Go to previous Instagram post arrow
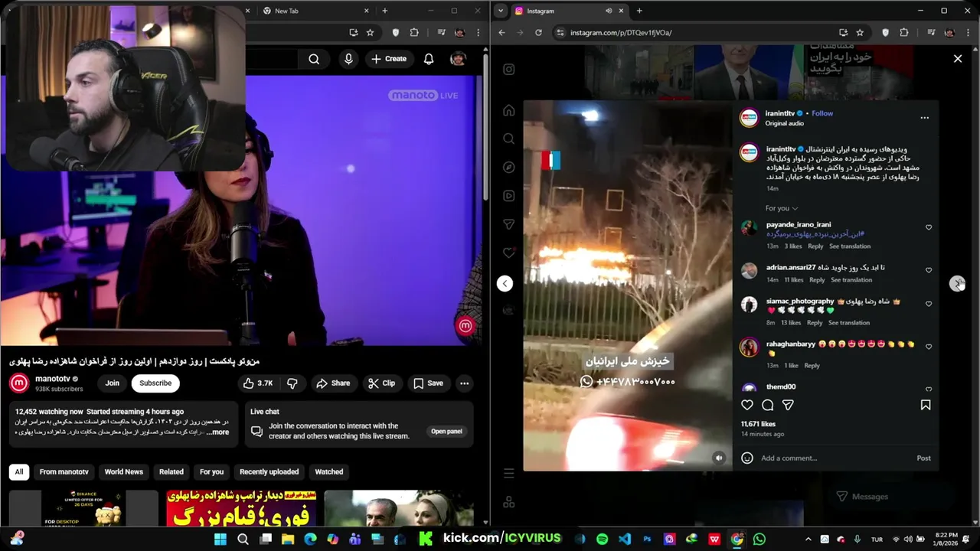This screenshot has height=551, width=980. click(505, 283)
